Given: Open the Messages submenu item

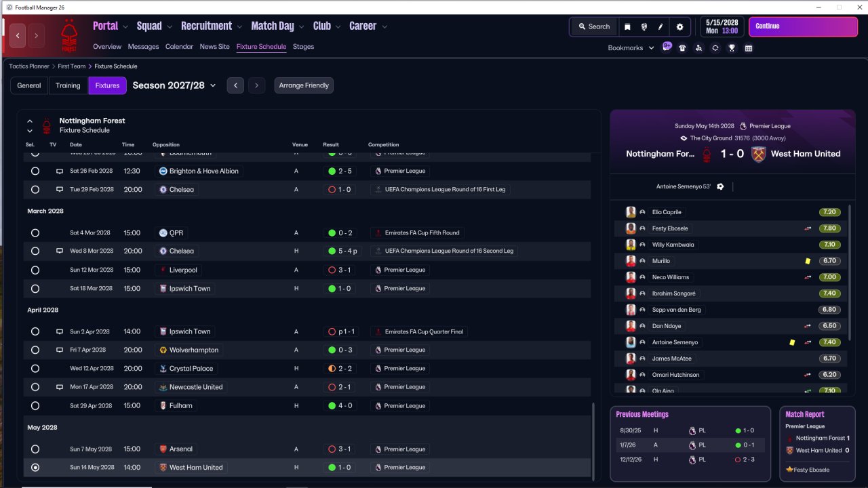Looking at the screenshot, I should pyautogui.click(x=143, y=47).
